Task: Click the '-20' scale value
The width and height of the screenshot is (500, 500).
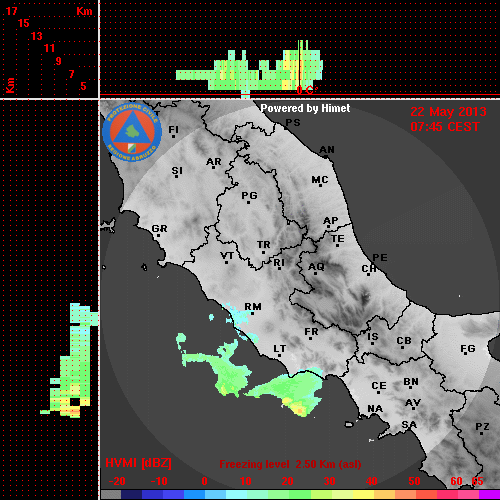Action: click(x=117, y=481)
